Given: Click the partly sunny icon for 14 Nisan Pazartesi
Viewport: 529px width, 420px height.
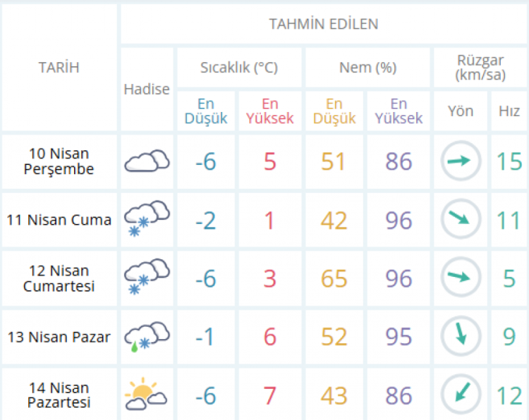Looking at the screenshot, I should click(x=147, y=394).
